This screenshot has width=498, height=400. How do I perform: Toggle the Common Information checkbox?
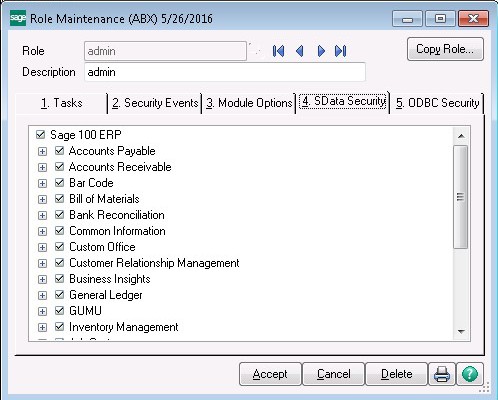(x=59, y=231)
